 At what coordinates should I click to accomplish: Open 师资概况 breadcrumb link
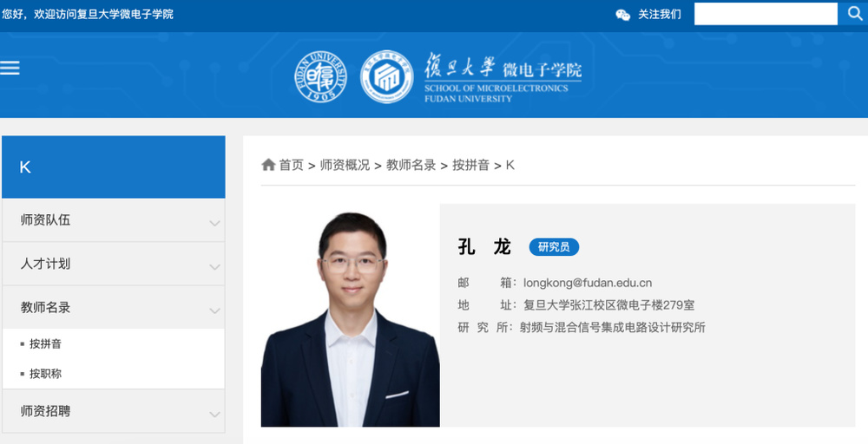point(345,165)
